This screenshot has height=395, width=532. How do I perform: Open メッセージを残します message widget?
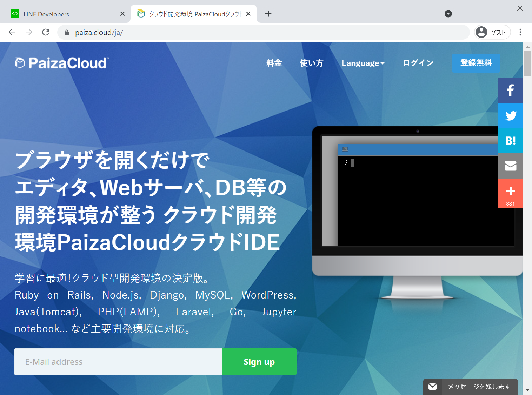(x=471, y=387)
